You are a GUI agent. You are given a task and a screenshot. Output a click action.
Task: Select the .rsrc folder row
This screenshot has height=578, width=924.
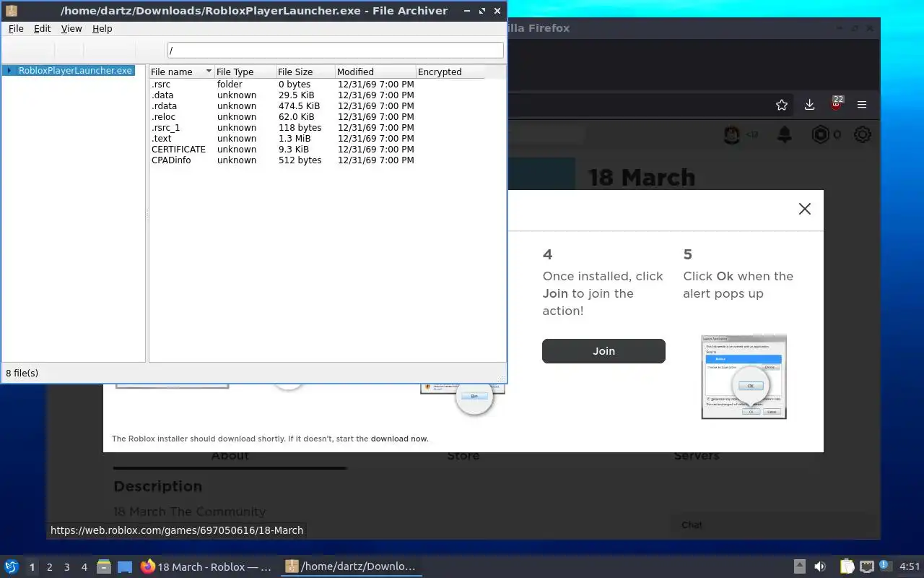tap(316, 85)
